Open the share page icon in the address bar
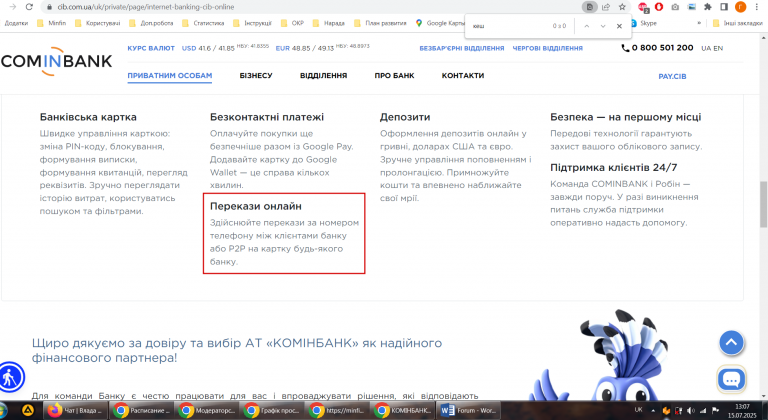768x420 pixels. [606, 7]
